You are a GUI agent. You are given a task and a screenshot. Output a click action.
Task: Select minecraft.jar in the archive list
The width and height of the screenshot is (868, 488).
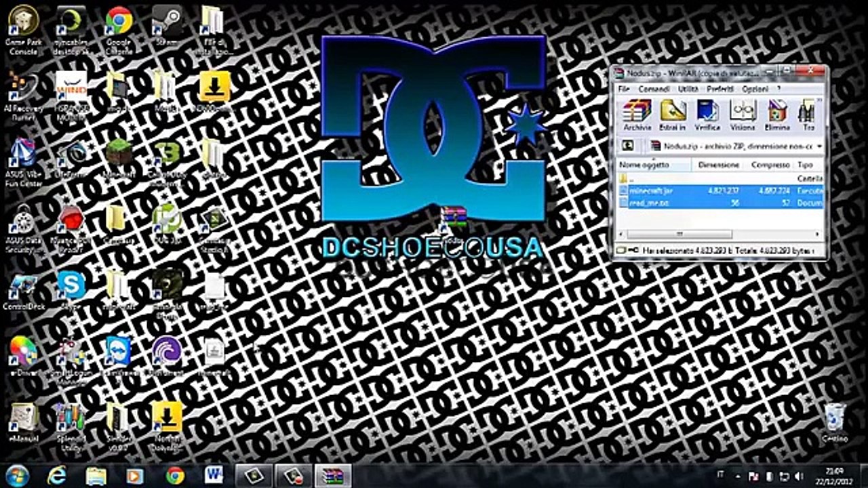720,191
